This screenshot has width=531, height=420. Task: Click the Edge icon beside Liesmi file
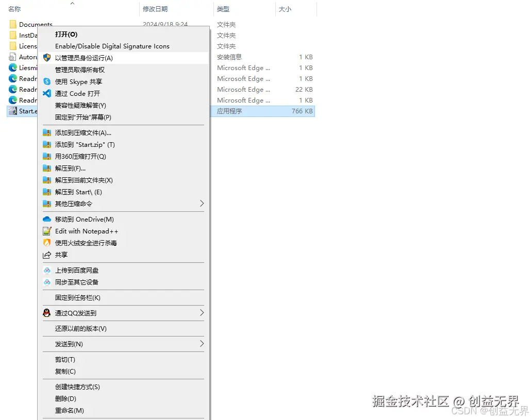[x=12, y=68]
